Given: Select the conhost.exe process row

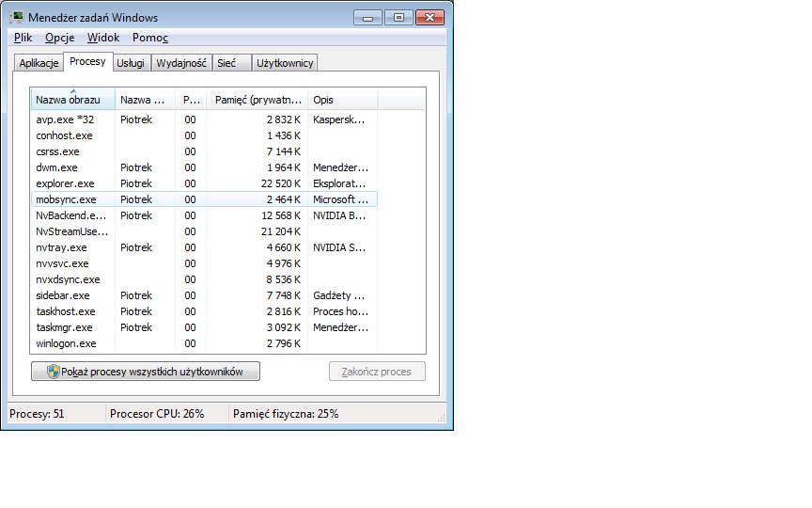Looking at the screenshot, I should pos(204,135).
